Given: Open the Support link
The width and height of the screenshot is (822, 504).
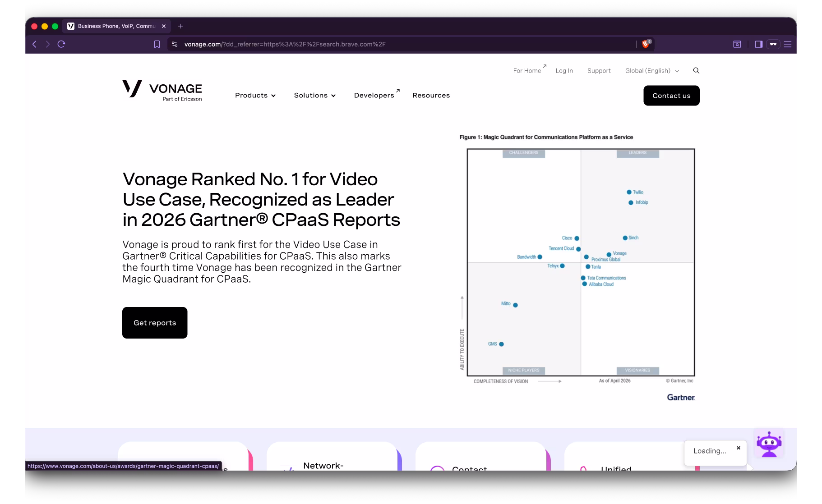Looking at the screenshot, I should (599, 71).
